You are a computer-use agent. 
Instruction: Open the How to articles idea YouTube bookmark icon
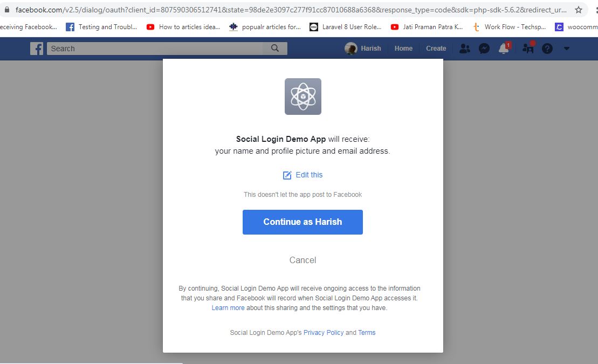pyautogui.click(x=150, y=27)
